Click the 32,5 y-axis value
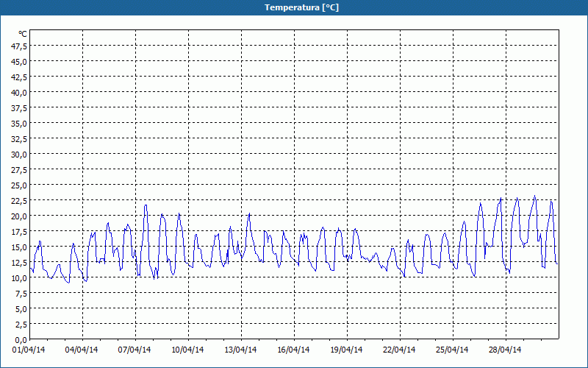This screenshot has height=368, width=588. point(20,139)
